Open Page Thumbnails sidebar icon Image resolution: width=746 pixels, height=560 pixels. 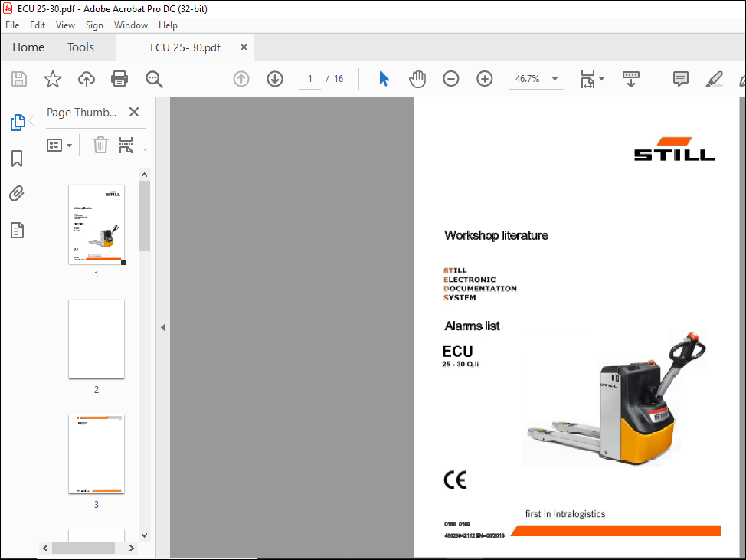(x=18, y=123)
